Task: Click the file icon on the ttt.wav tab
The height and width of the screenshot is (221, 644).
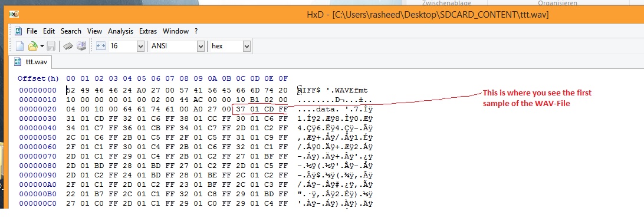Action: (x=18, y=62)
